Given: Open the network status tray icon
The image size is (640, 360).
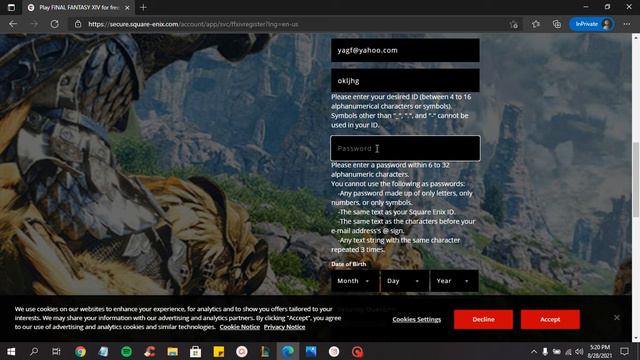Looking at the screenshot, I should pyautogui.click(x=568, y=351).
